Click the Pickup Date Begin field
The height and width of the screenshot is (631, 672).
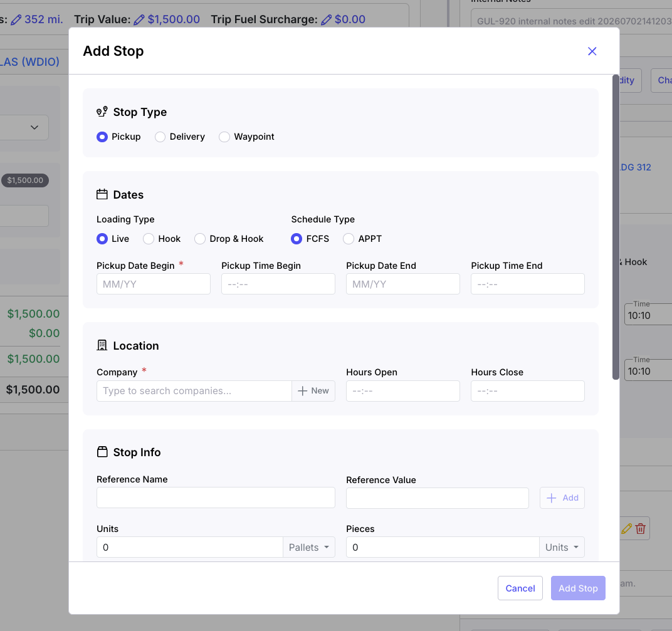tap(154, 284)
